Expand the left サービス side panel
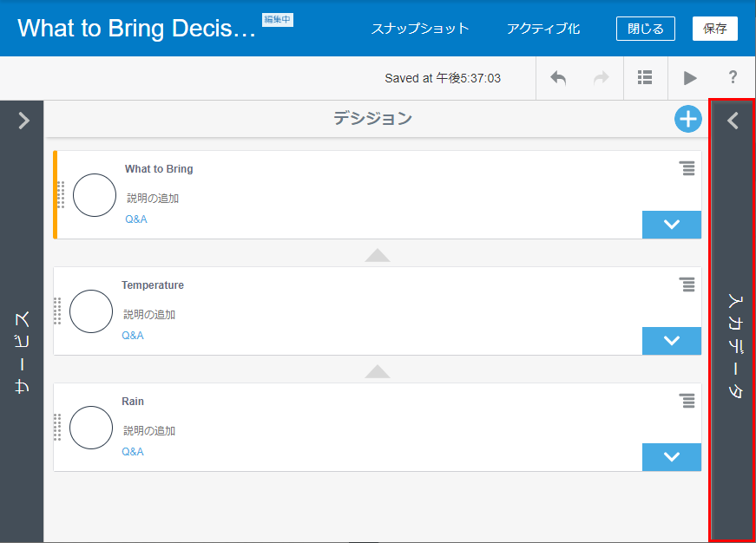 [23, 121]
